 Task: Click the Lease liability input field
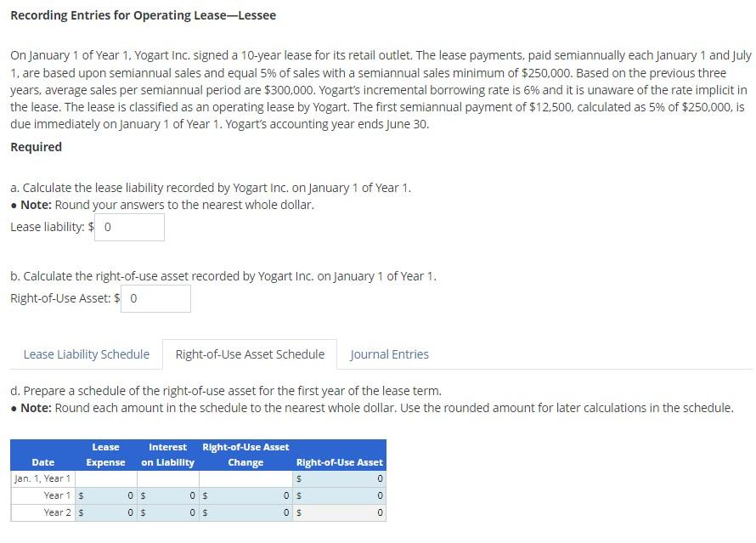(128, 227)
